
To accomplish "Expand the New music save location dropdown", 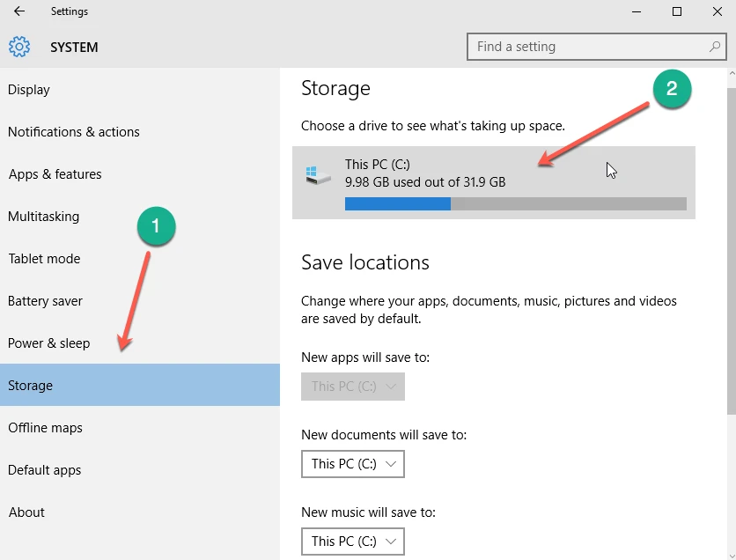I will (x=352, y=541).
